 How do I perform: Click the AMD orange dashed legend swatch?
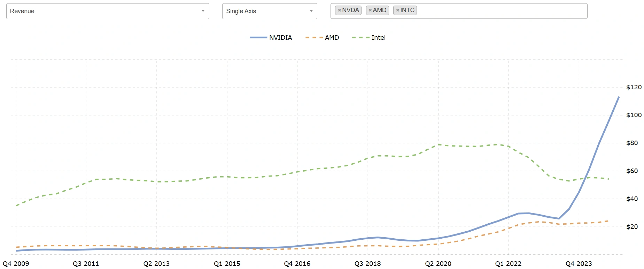point(314,38)
